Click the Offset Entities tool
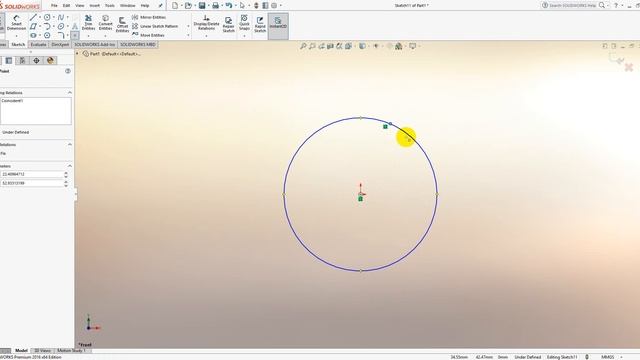 pos(122,24)
